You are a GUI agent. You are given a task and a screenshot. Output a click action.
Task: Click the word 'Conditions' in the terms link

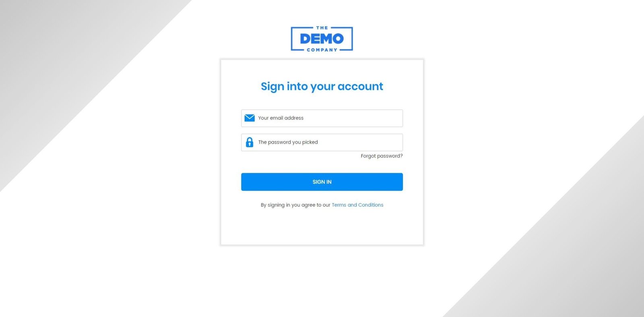(371, 205)
